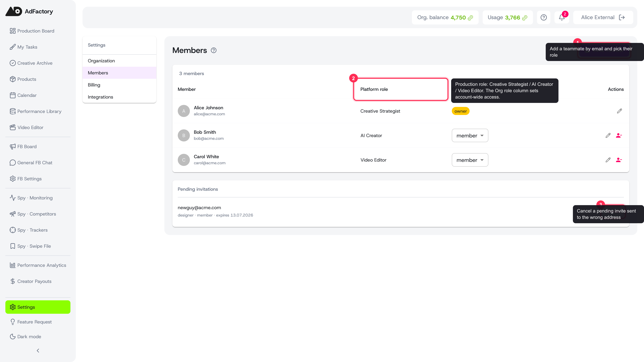The width and height of the screenshot is (644, 362).
Task: Click Spy Swipe File bookmark icon
Action: tap(13, 246)
